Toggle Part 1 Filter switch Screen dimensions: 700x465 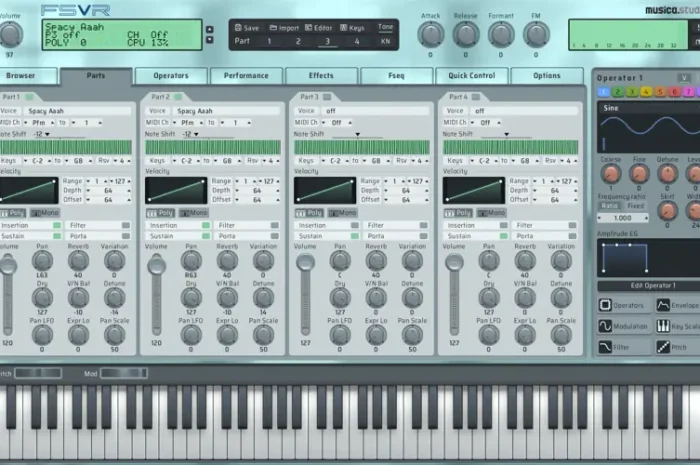(x=126, y=225)
